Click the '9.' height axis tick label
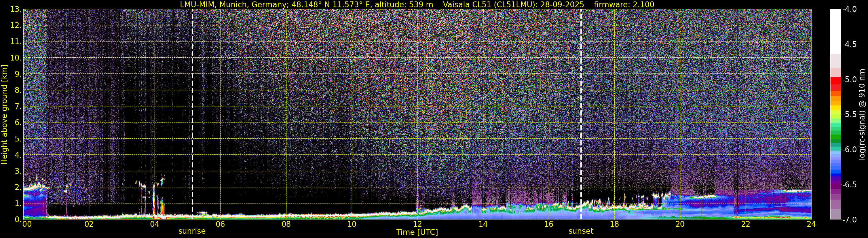The width and height of the screenshot is (868, 238). coord(18,74)
